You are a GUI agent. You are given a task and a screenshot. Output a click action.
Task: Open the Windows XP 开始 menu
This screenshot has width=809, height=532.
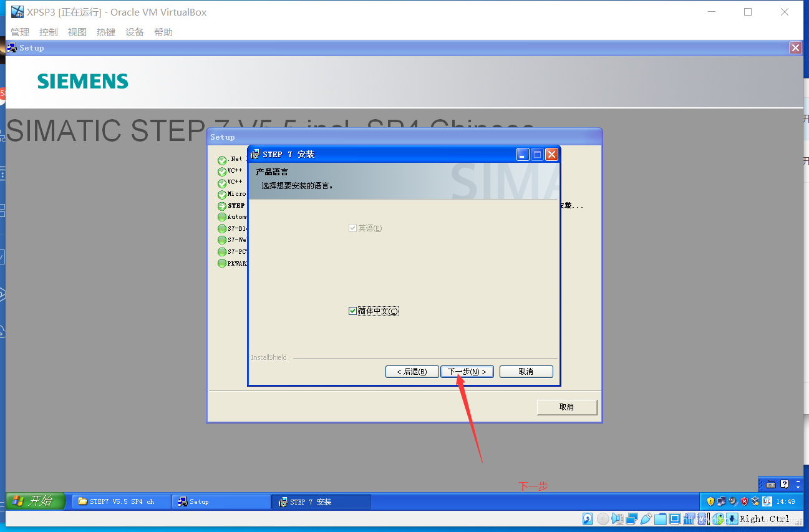pyautogui.click(x=36, y=501)
